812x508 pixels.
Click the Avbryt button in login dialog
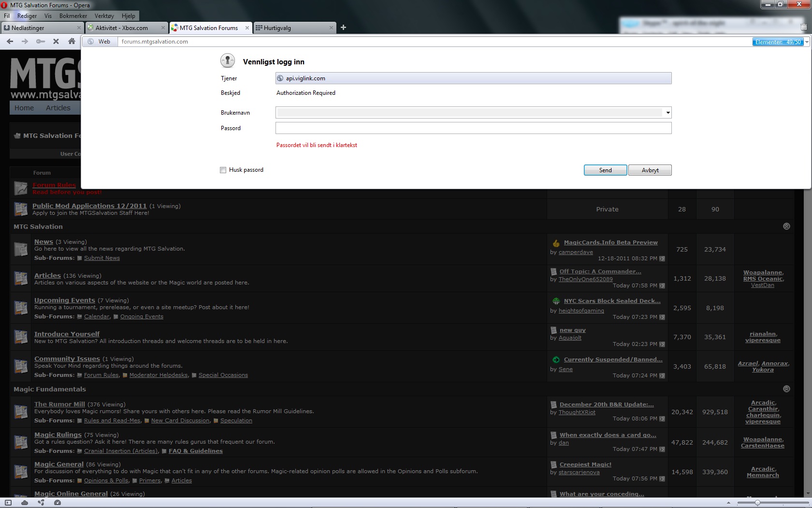(x=650, y=170)
